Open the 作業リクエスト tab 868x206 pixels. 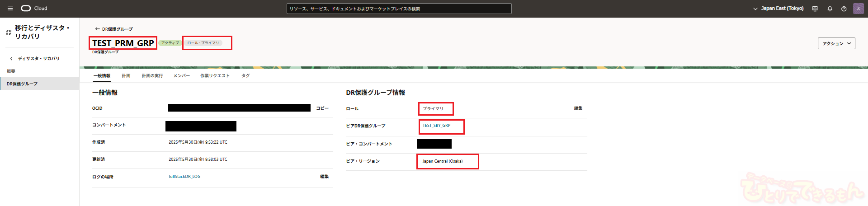click(x=215, y=76)
